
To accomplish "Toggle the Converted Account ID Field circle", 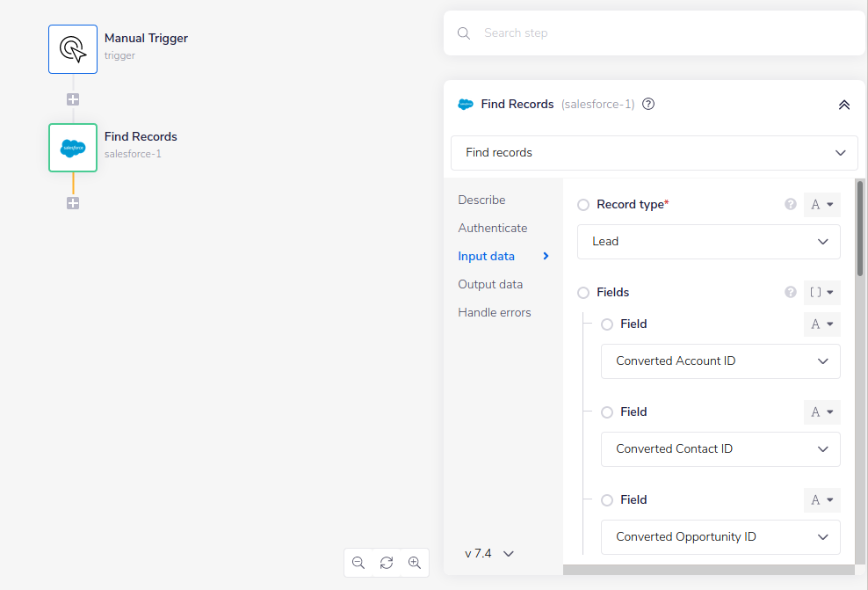I will [606, 324].
